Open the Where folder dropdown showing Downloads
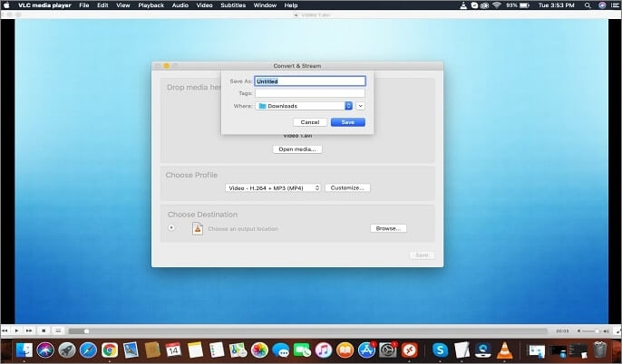Screen dimensions: 622x364 coord(305,106)
